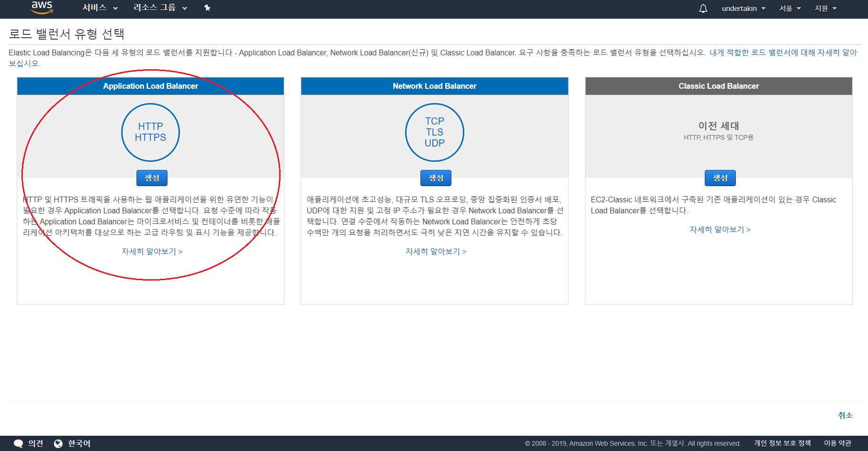Click the 이전 세대 label
Screen dimensions: 868x451
pos(719,126)
